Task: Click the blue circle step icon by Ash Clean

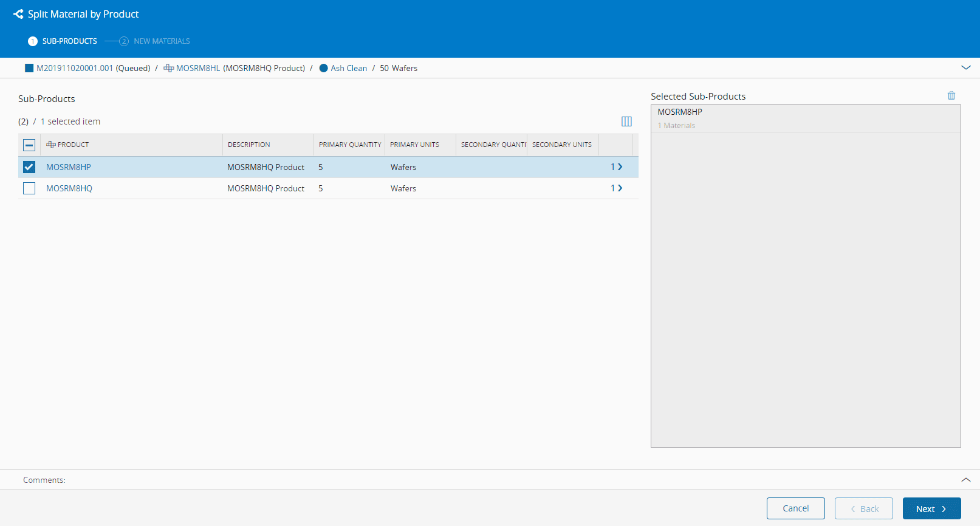Action: point(323,68)
